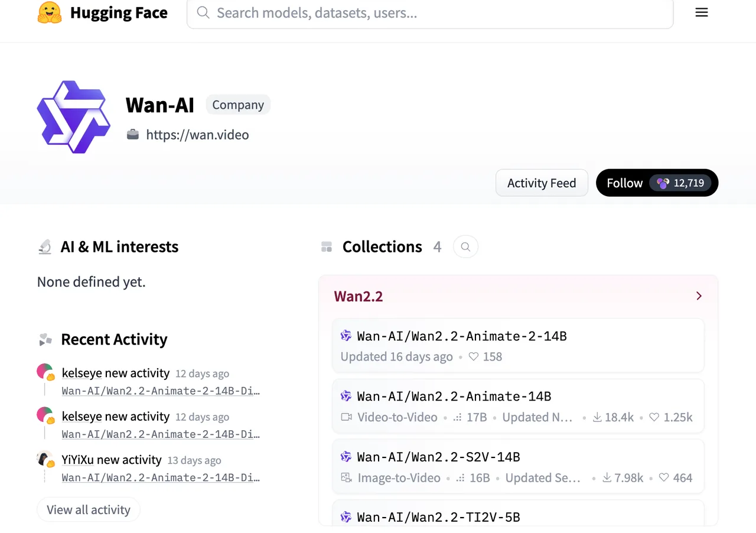Click the 12,719 follower count

[x=689, y=183]
